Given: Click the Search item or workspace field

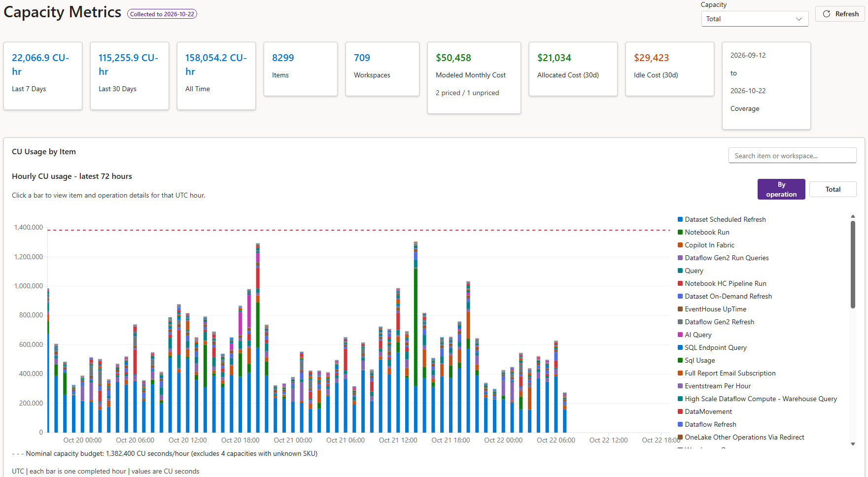Looking at the screenshot, I should pyautogui.click(x=792, y=156).
